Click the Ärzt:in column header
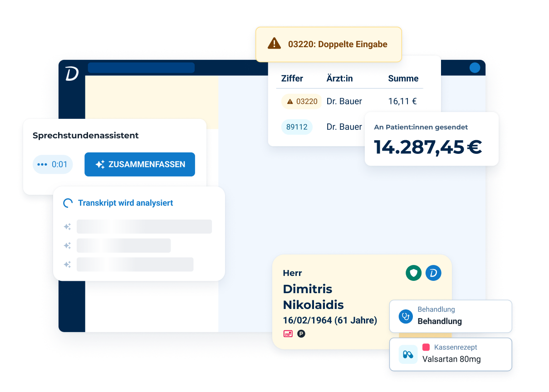The height and width of the screenshot is (392, 549). coord(339,78)
